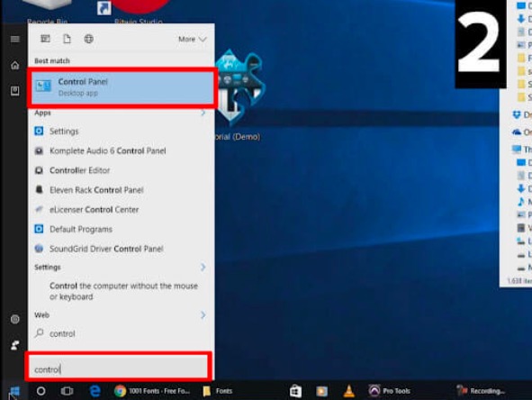Expand the Web results section arrow
The image size is (532, 400).
click(x=203, y=315)
